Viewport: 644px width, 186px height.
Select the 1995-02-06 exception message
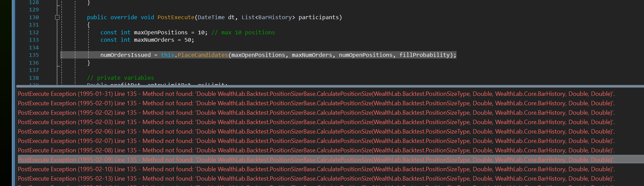click(316, 132)
